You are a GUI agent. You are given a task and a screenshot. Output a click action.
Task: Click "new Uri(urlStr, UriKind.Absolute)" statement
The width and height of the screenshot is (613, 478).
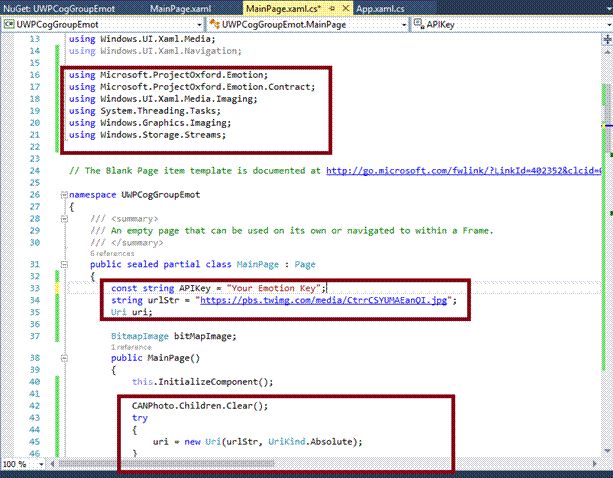click(x=271, y=442)
